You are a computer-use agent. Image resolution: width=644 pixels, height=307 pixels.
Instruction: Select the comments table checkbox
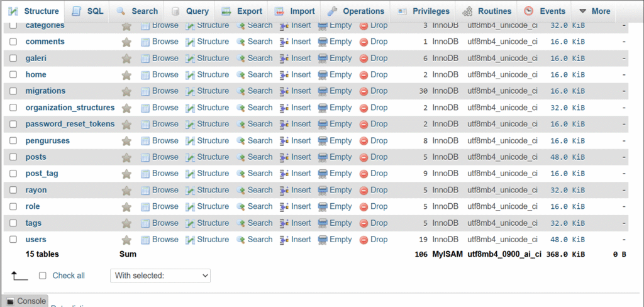pos(13,42)
